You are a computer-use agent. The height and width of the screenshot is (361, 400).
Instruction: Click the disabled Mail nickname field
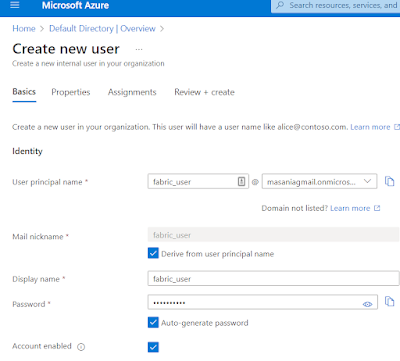coord(273,235)
